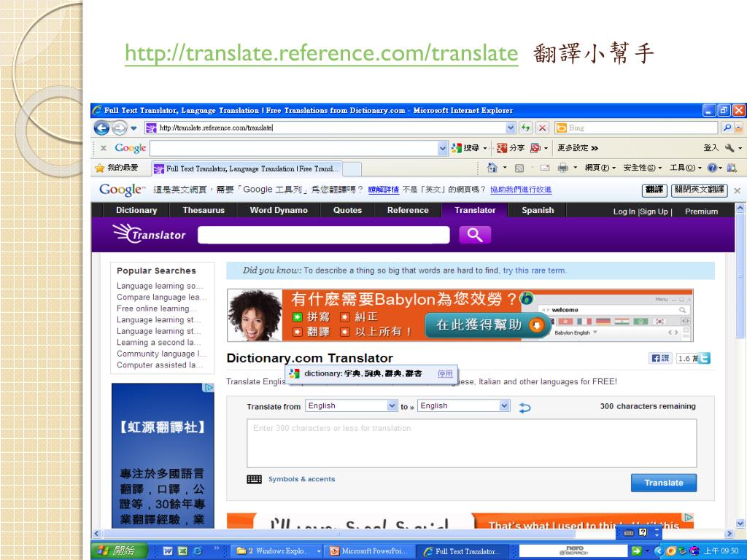This screenshot has height=560, width=747.
Task: Select the Dictionary nav tab
Action: point(136,210)
